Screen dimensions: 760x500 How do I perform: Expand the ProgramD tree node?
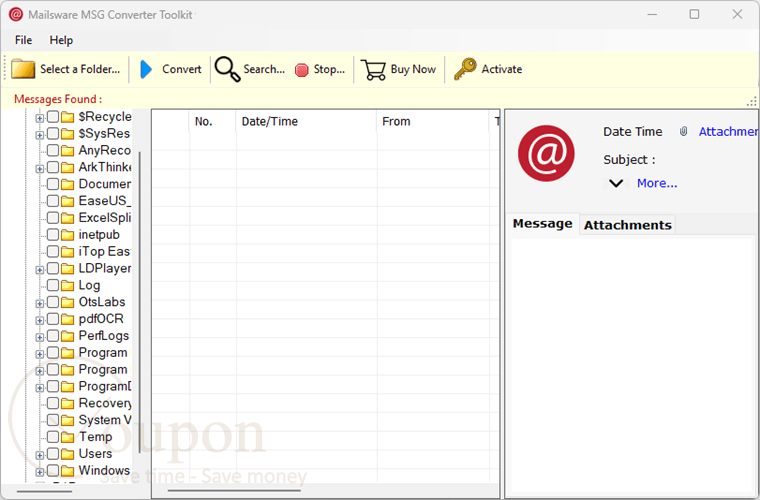point(40,388)
